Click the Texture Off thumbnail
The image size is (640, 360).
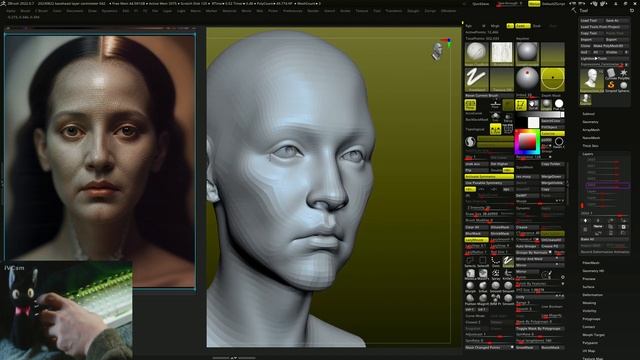click(x=502, y=79)
